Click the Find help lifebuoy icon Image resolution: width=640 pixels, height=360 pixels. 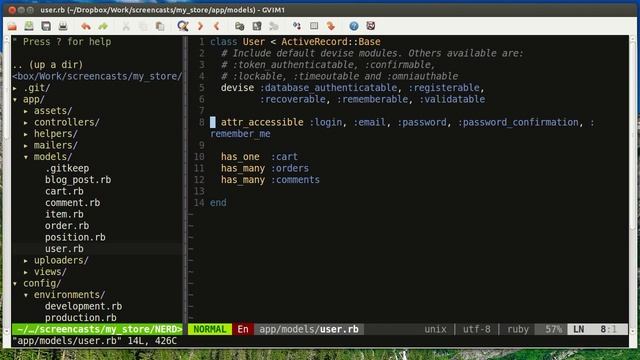pos(371,26)
